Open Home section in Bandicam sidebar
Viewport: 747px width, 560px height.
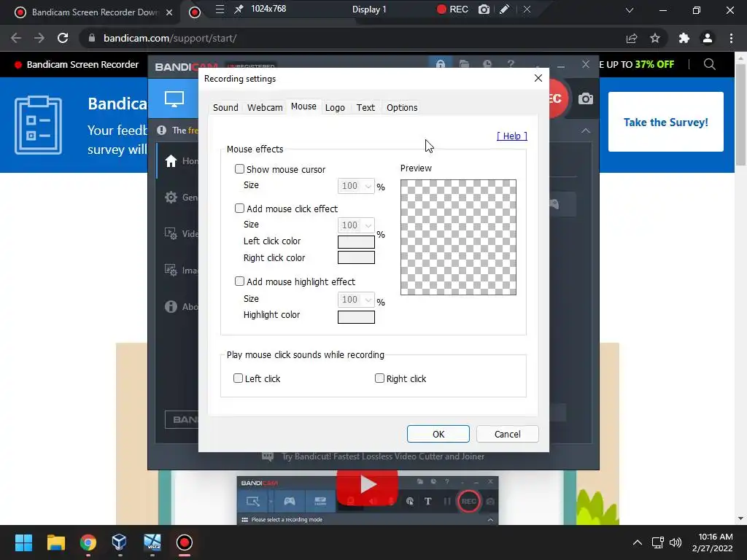[177, 161]
